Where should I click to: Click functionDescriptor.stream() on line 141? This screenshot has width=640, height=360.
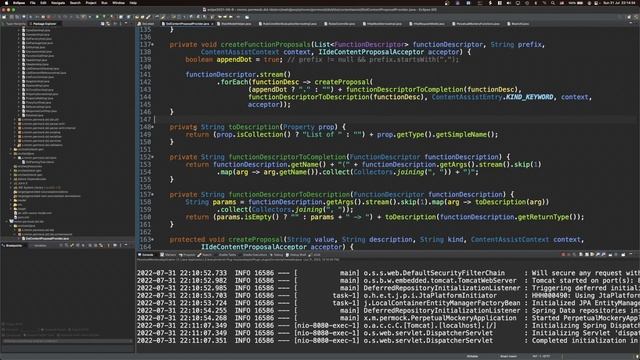(238, 75)
